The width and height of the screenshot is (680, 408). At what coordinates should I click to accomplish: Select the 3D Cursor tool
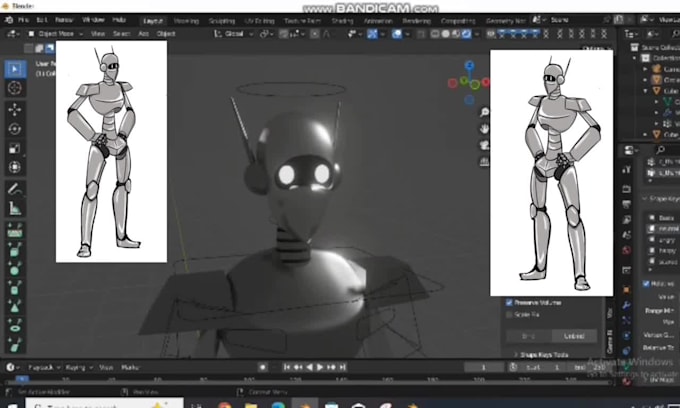tap(15, 88)
